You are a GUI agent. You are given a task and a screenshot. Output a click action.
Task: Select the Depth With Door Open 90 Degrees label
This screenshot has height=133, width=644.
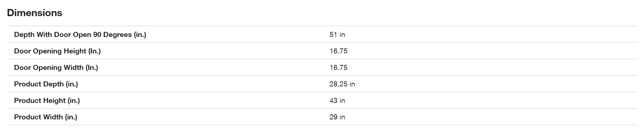tap(80, 35)
